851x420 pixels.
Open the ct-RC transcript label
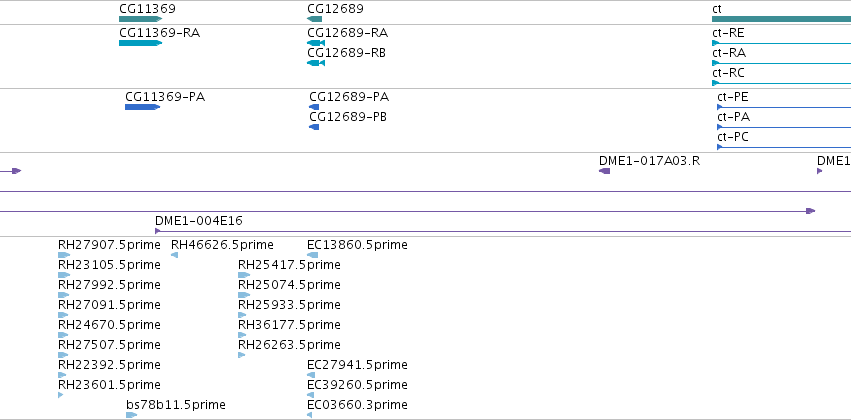click(x=728, y=73)
